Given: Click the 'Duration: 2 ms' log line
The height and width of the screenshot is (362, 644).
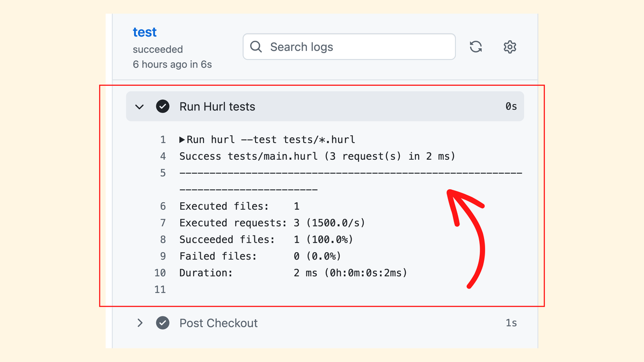Looking at the screenshot, I should tap(294, 273).
